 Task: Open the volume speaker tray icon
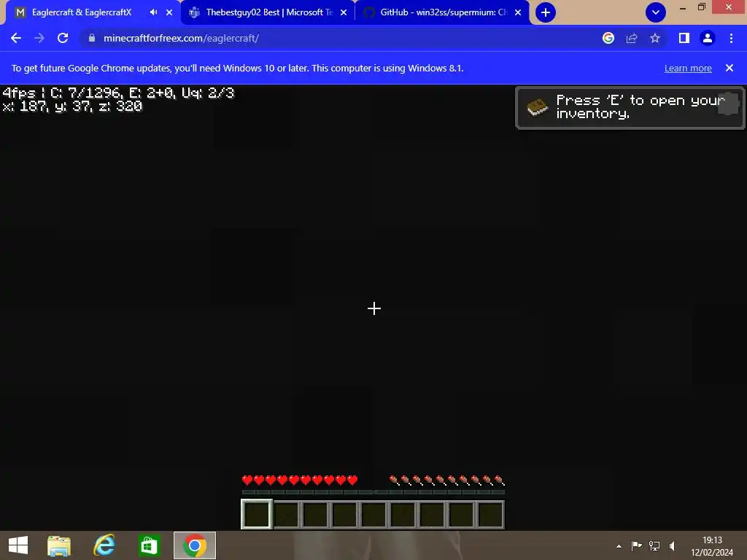coord(672,545)
